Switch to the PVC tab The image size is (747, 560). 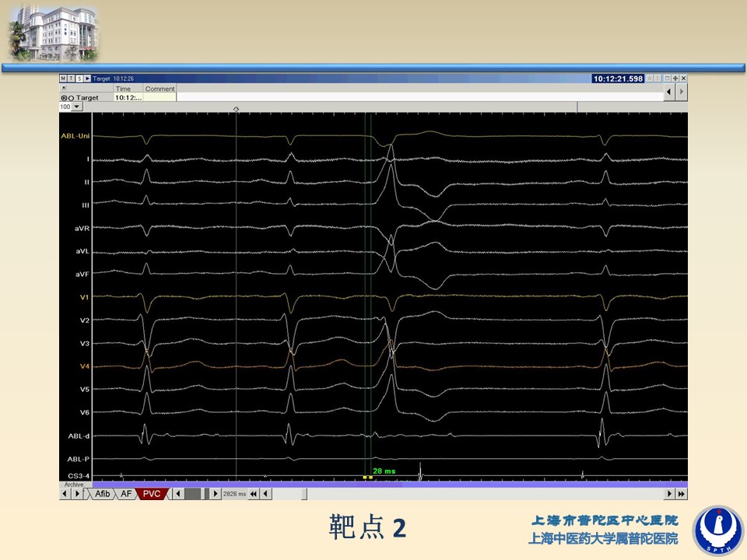pos(152,494)
